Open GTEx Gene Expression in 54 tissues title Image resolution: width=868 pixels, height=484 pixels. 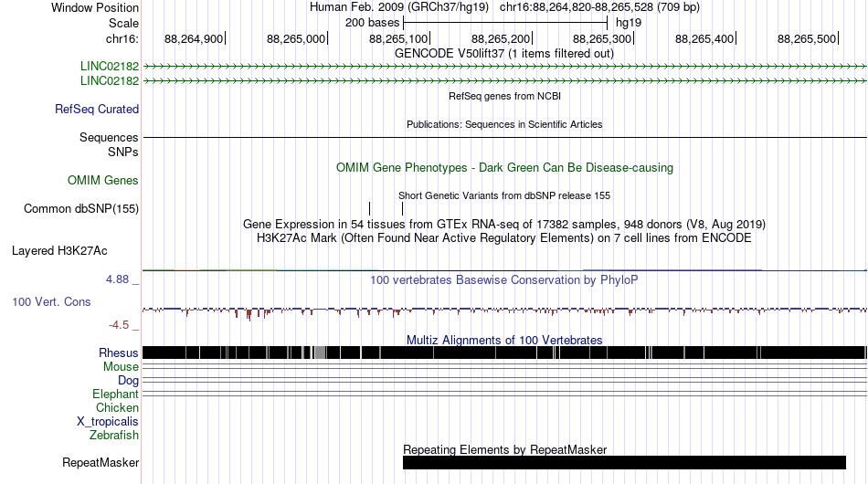click(x=504, y=224)
